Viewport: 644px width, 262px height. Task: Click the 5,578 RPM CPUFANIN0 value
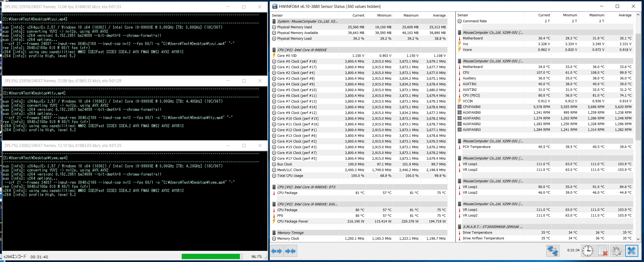click(x=542, y=107)
